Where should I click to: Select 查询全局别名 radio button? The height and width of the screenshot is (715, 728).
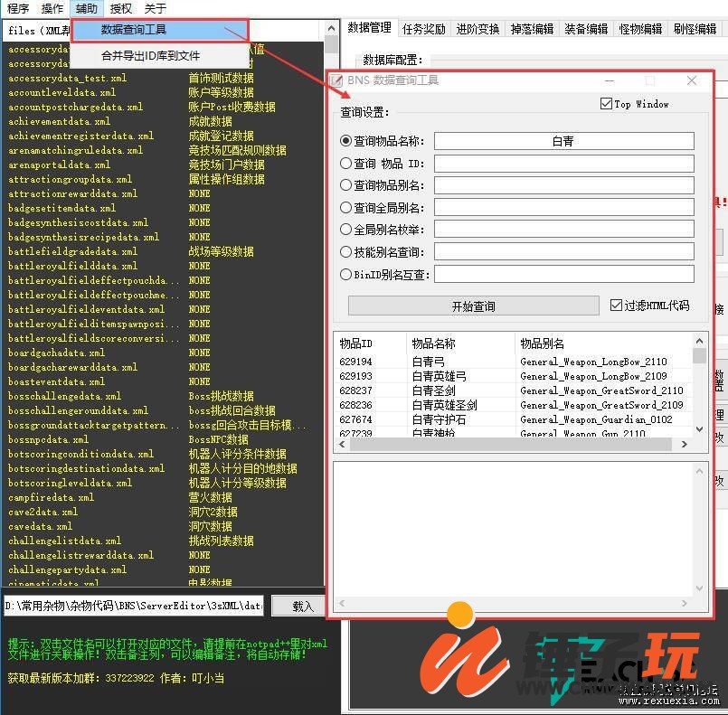point(345,207)
